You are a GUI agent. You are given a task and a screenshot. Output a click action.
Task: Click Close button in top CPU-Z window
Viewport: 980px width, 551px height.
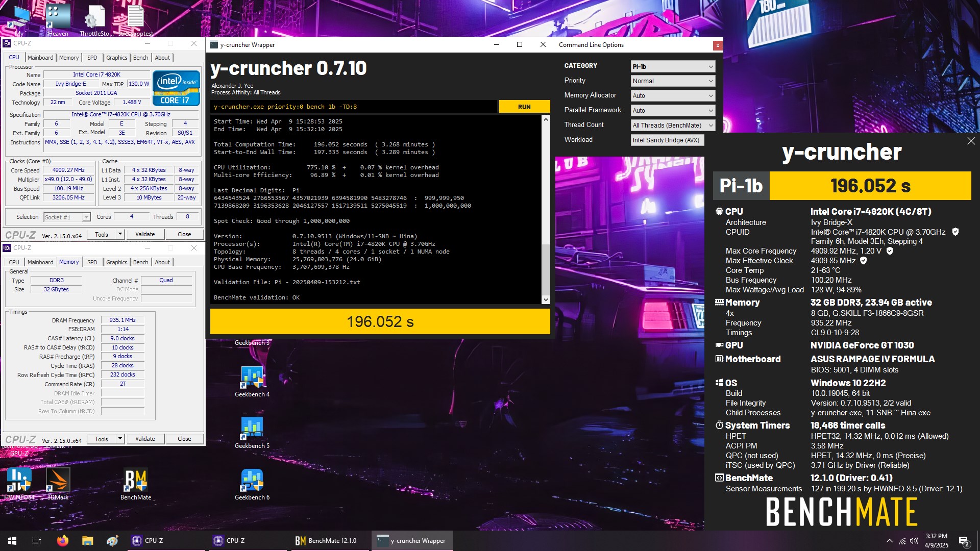pyautogui.click(x=184, y=234)
